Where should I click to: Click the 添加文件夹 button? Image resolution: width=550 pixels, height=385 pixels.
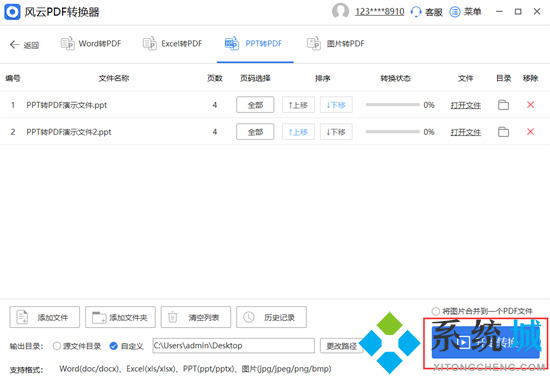[120, 317]
